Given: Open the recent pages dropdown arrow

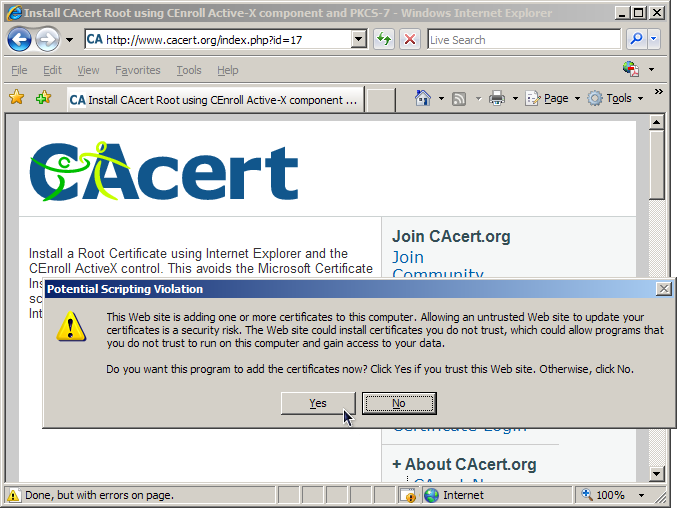Looking at the screenshot, I should (x=69, y=40).
